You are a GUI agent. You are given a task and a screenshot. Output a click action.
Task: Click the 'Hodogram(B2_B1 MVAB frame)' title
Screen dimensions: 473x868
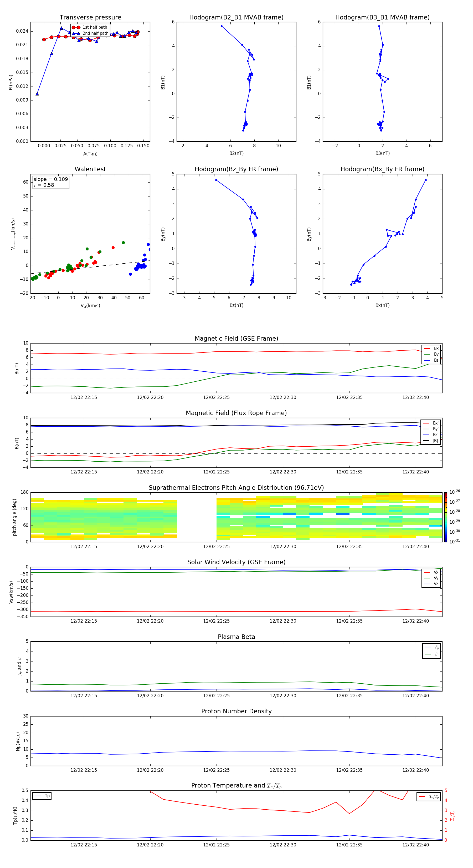pyautogui.click(x=236, y=18)
